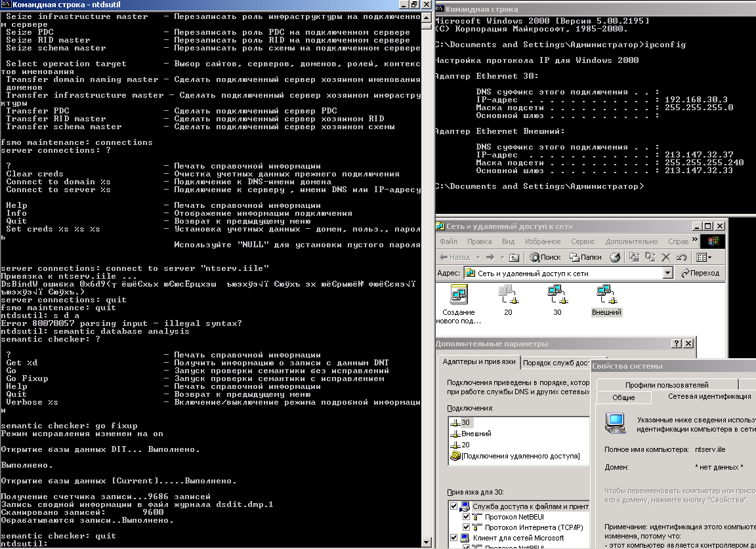Select the connection icon labeled 20
Viewport: 756px width, 549px height.
pos(508,295)
